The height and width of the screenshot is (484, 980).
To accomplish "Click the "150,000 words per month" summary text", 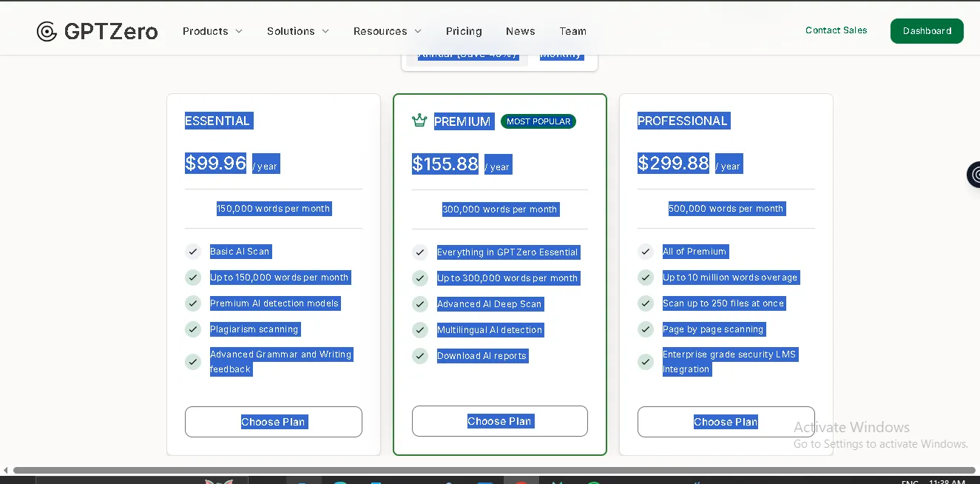I will pyautogui.click(x=274, y=209).
